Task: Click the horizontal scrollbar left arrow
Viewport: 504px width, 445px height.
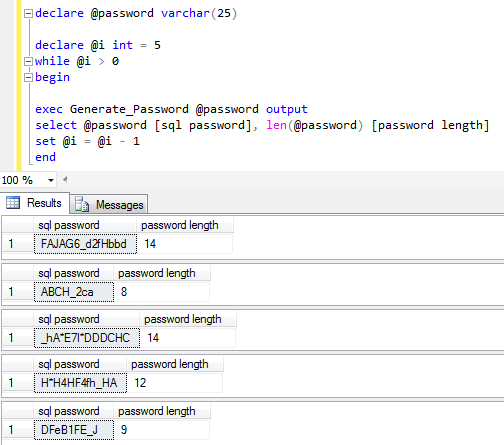Action: pos(65,180)
